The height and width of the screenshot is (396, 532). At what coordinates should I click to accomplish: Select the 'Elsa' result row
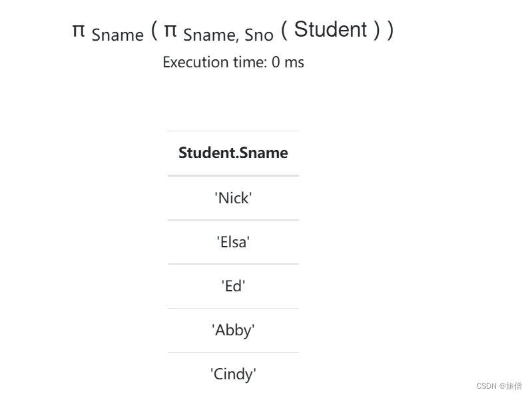[x=233, y=242]
